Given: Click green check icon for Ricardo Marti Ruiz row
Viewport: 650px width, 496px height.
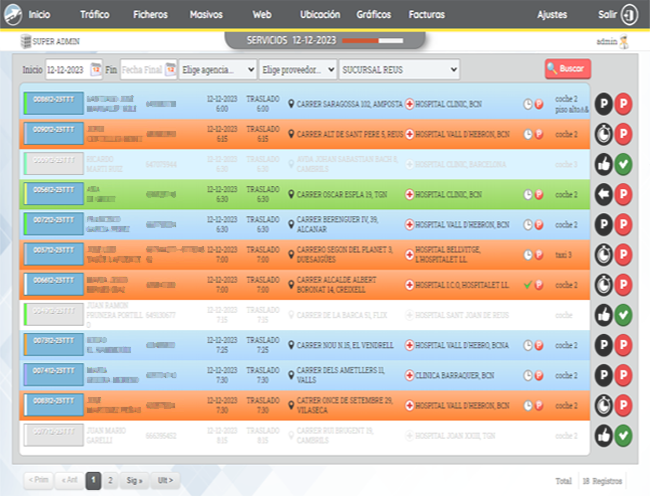Looking at the screenshot, I should 623,164.
